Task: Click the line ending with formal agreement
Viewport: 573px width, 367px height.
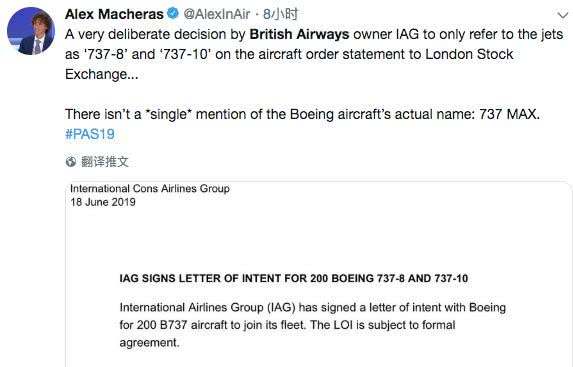Action: pyautogui.click(x=287, y=325)
